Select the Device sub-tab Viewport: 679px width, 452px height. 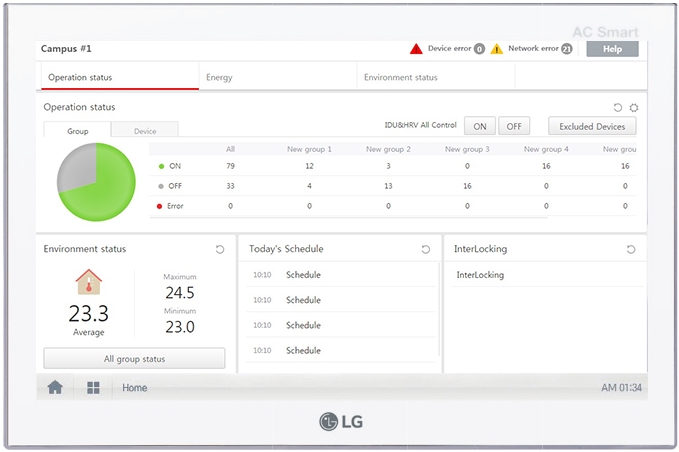point(145,130)
